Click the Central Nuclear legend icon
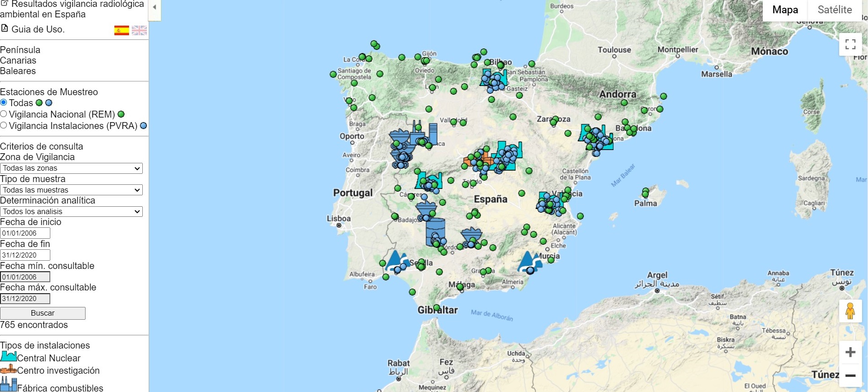Image resolution: width=868 pixels, height=392 pixels. 8,356
